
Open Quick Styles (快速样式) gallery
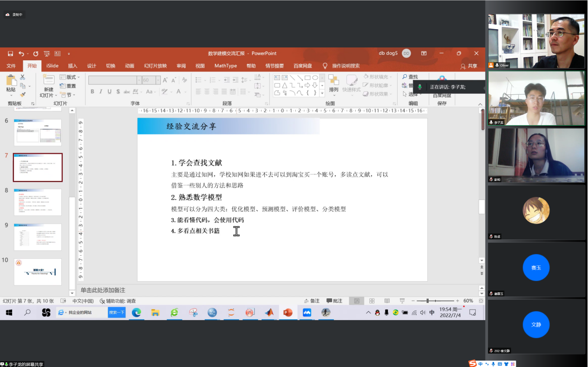coord(351,84)
